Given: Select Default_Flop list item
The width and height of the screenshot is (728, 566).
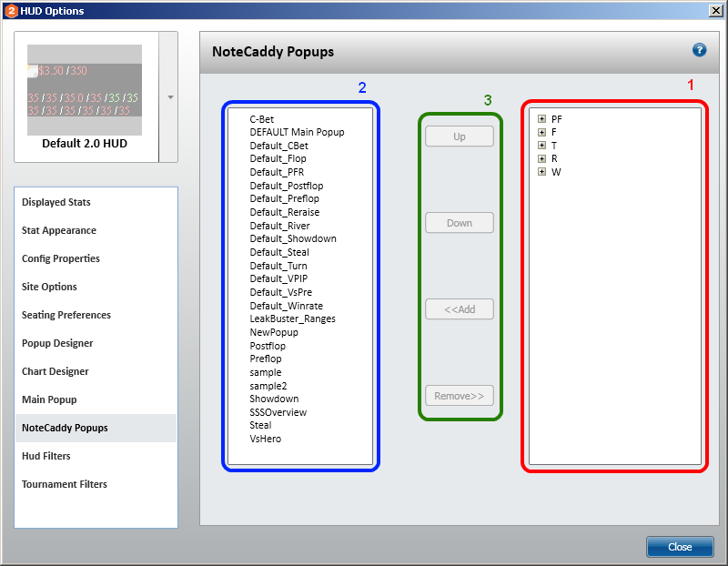Looking at the screenshot, I should 278,159.
